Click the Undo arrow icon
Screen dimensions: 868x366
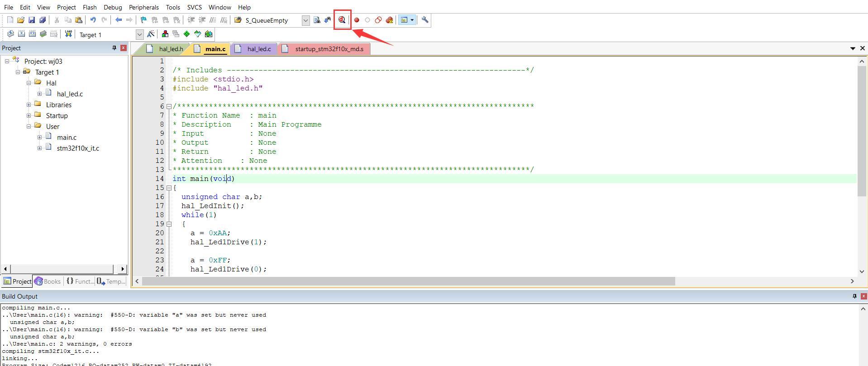point(93,20)
